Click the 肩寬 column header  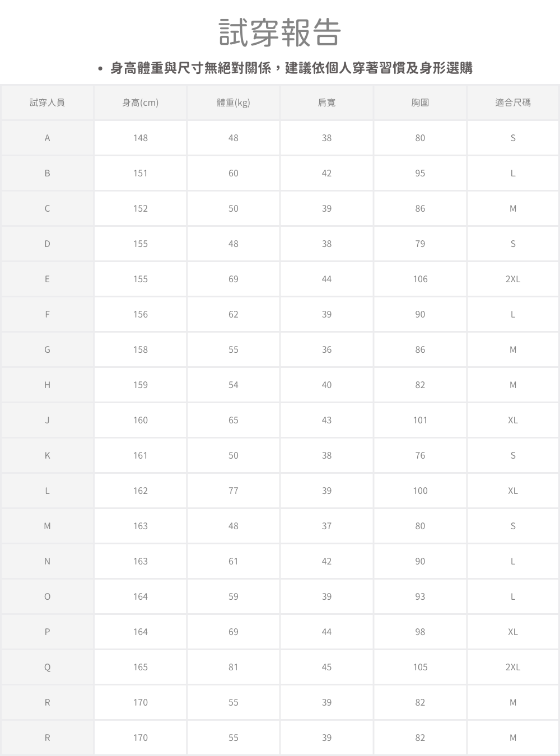point(326,102)
